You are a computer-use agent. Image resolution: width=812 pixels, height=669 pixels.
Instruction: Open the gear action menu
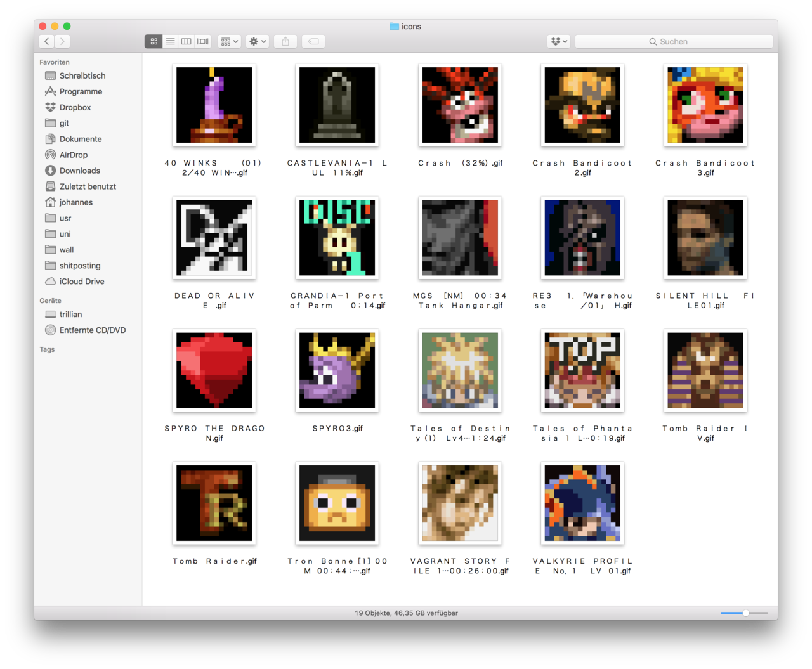tap(258, 41)
